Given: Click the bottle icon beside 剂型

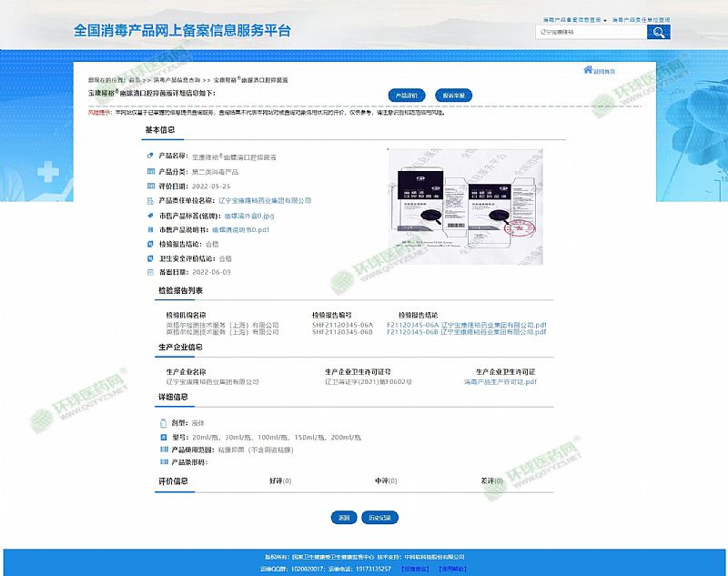Looking at the screenshot, I should [x=163, y=423].
